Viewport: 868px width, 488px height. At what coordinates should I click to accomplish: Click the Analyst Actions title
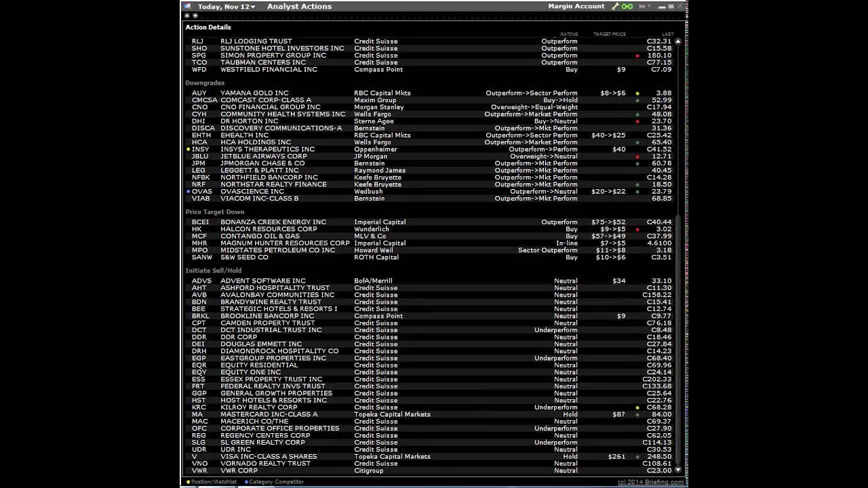point(299,7)
